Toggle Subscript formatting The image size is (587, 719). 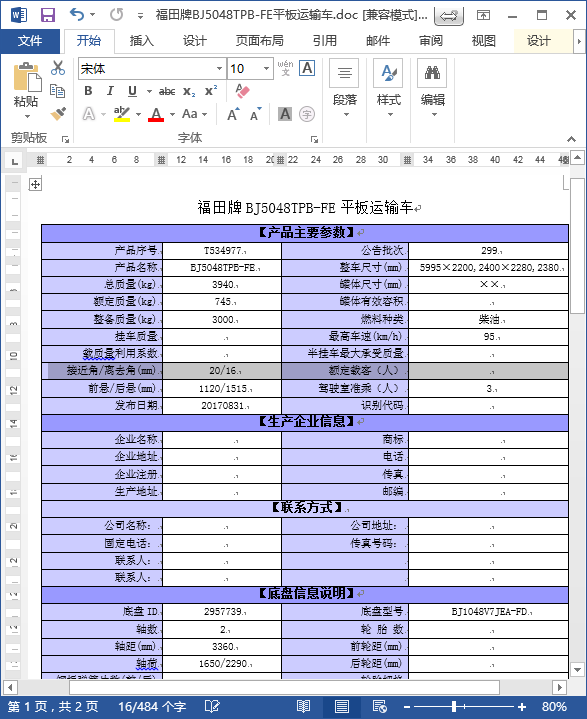click(189, 91)
